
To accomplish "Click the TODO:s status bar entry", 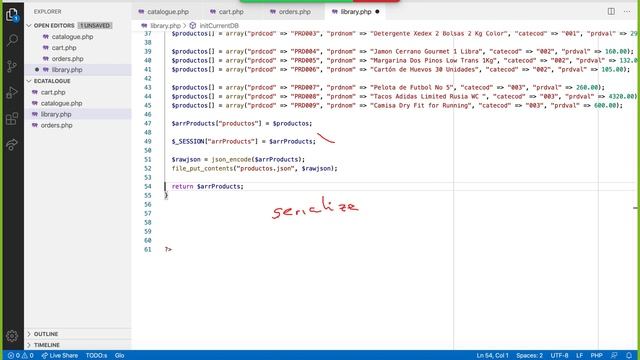I will 96,356.
